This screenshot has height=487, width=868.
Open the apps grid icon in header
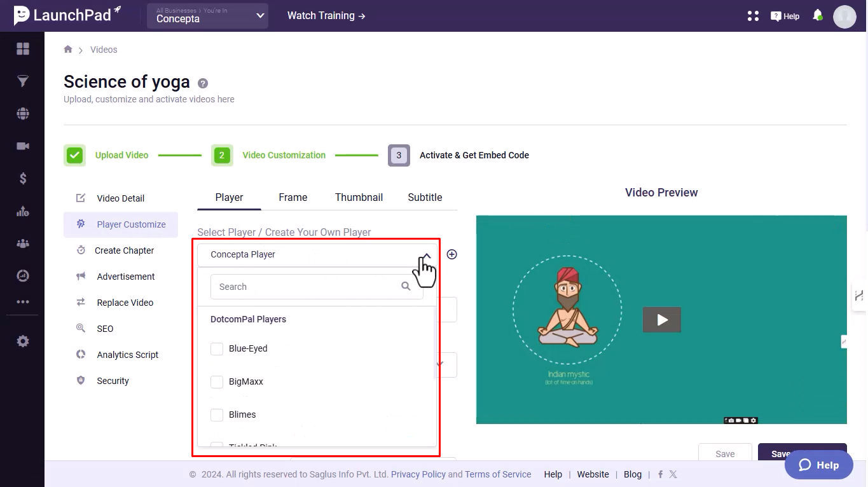(754, 16)
